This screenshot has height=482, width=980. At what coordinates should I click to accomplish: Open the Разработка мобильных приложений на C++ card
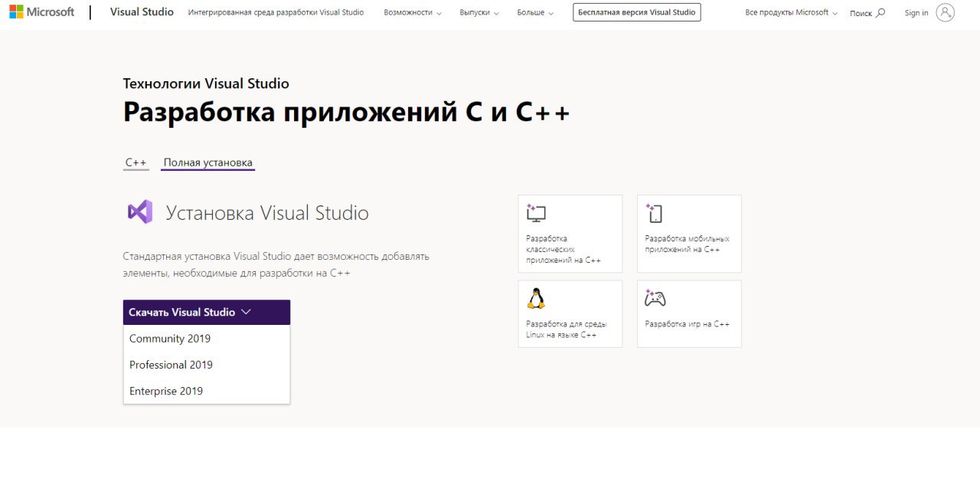click(x=689, y=234)
